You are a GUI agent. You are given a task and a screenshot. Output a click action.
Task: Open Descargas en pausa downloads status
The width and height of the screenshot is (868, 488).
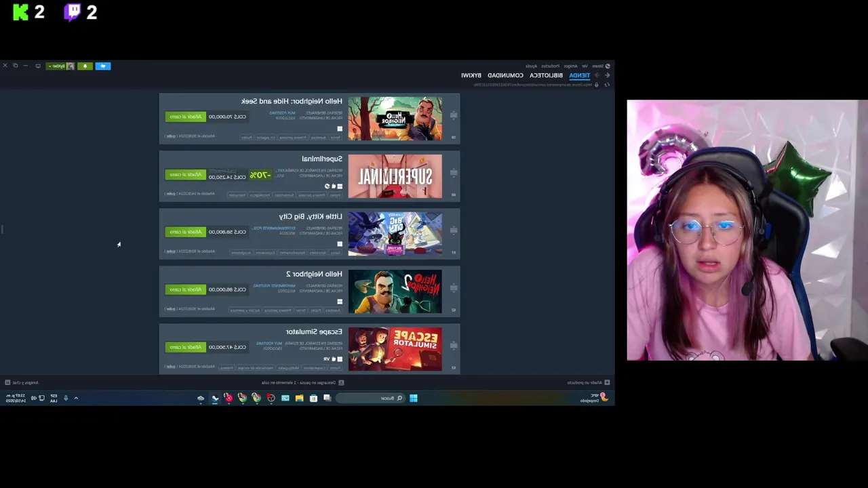(302, 382)
